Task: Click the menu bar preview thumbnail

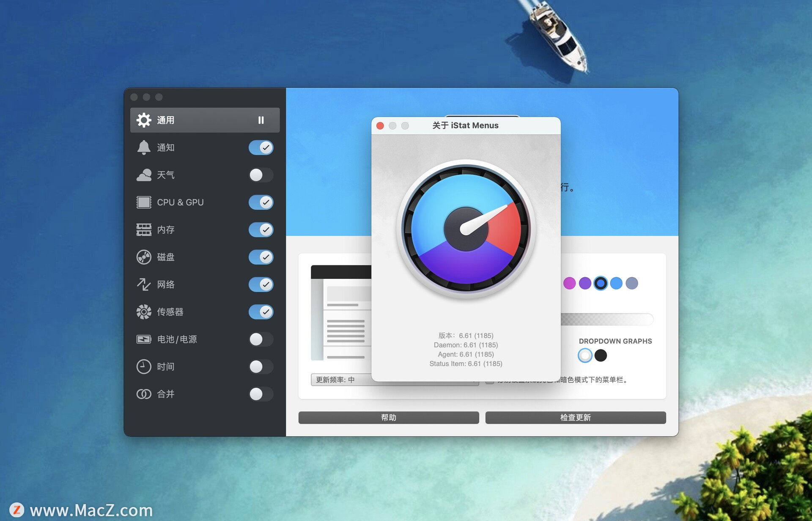Action: coord(341,313)
